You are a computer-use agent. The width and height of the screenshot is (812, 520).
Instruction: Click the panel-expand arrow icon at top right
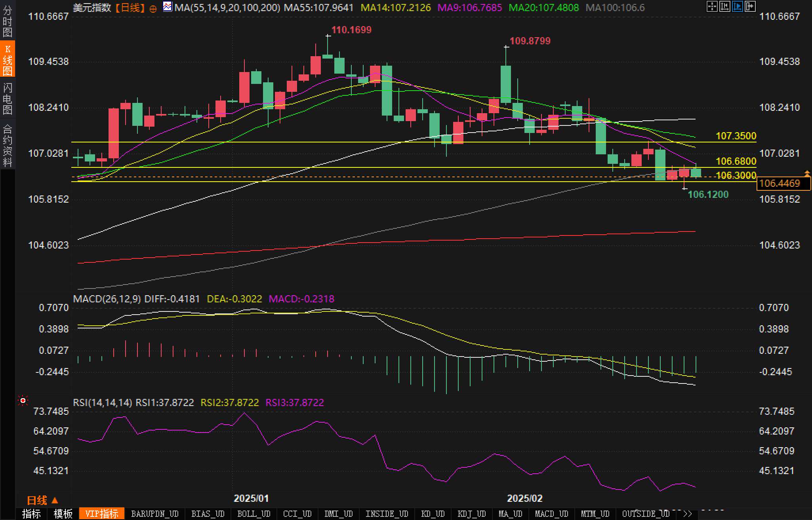pyautogui.click(x=750, y=6)
